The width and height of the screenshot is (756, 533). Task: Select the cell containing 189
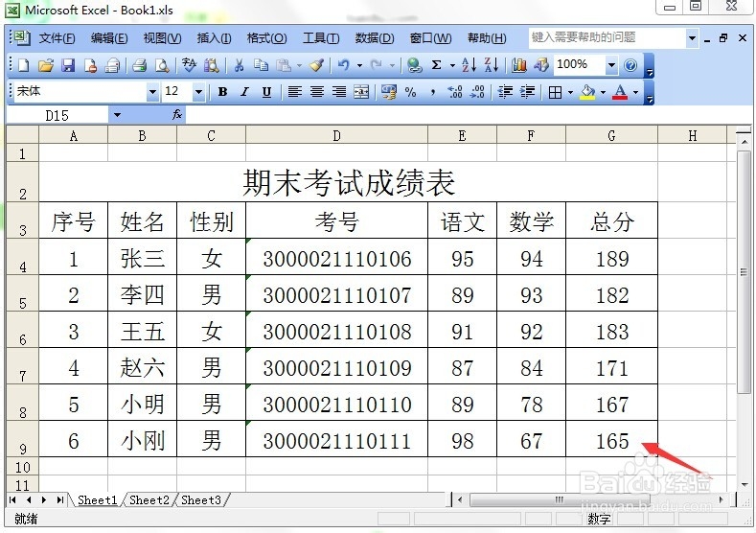611,257
